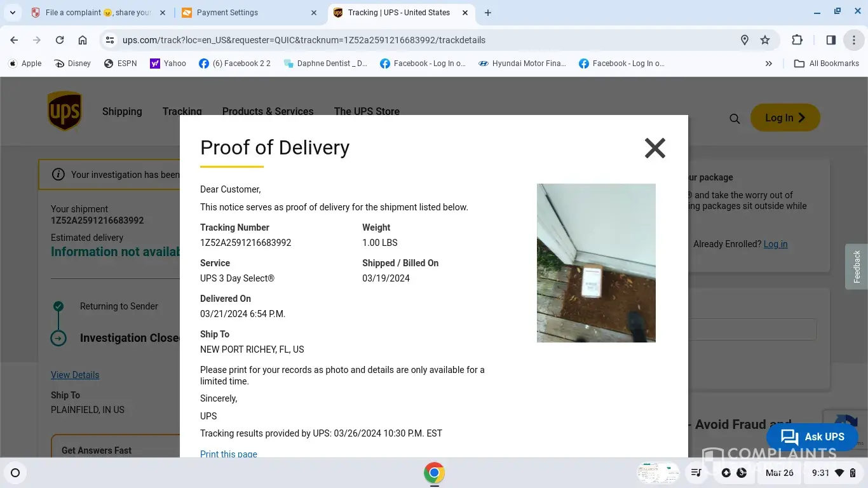This screenshot has height=488, width=868.
Task: Reload the page with refresh icon
Action: pyautogui.click(x=60, y=40)
